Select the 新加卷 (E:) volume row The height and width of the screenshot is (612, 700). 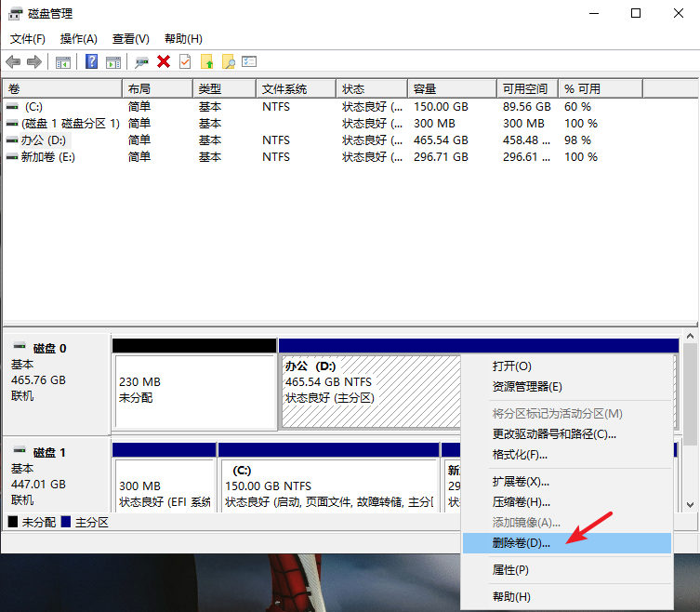click(x=48, y=157)
